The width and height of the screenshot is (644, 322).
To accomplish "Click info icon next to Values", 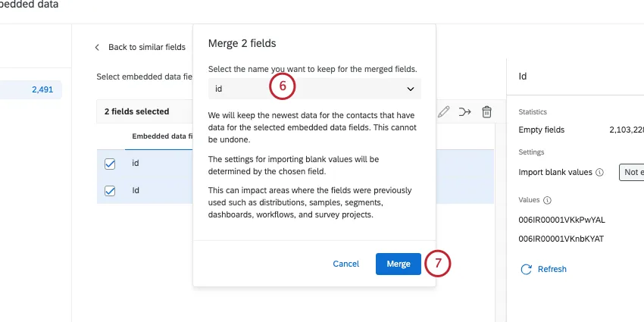I will click(547, 201).
